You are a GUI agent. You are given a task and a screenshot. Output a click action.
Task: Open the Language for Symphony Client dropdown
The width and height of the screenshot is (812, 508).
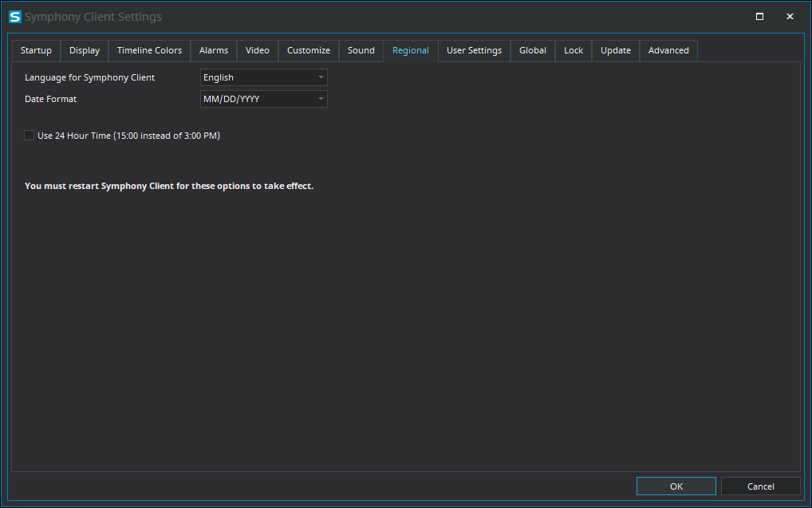click(263, 77)
